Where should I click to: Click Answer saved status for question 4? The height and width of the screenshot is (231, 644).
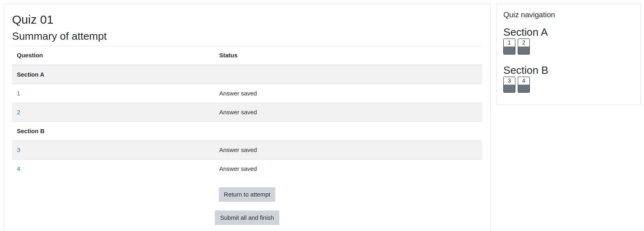pos(238,169)
